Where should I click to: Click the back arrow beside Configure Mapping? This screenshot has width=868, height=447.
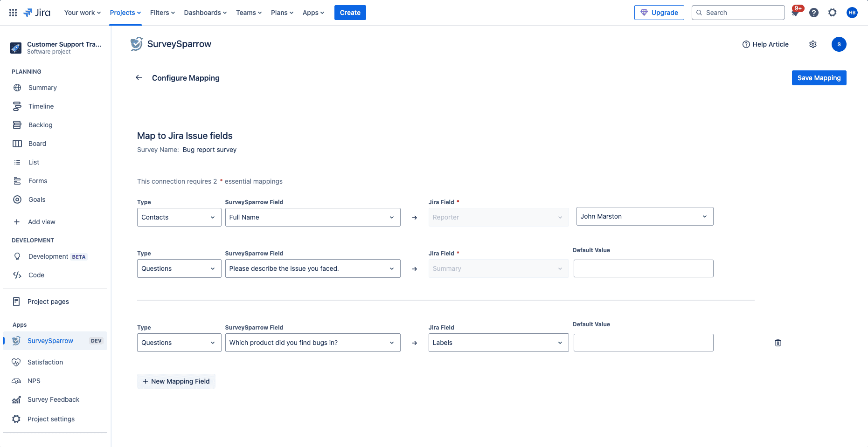[139, 77]
